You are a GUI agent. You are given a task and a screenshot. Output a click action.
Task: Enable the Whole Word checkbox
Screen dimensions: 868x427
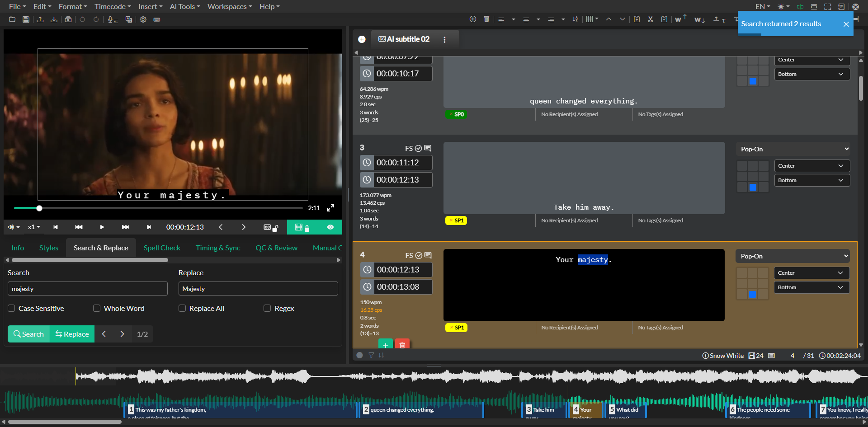[x=97, y=308]
